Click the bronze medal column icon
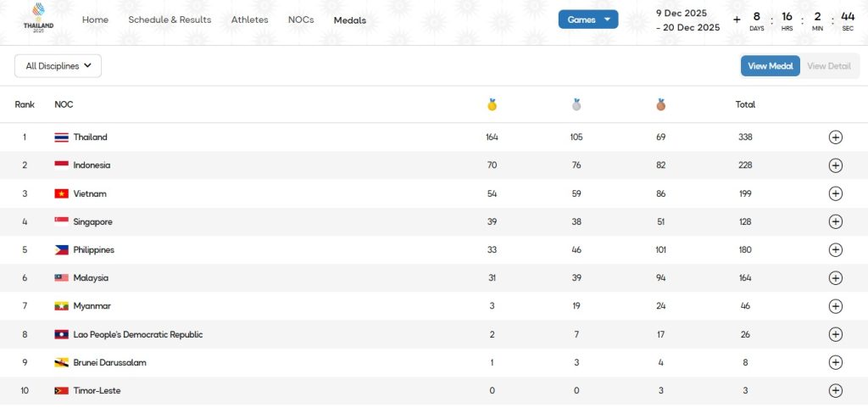This screenshot has width=868, height=408. coord(661,105)
